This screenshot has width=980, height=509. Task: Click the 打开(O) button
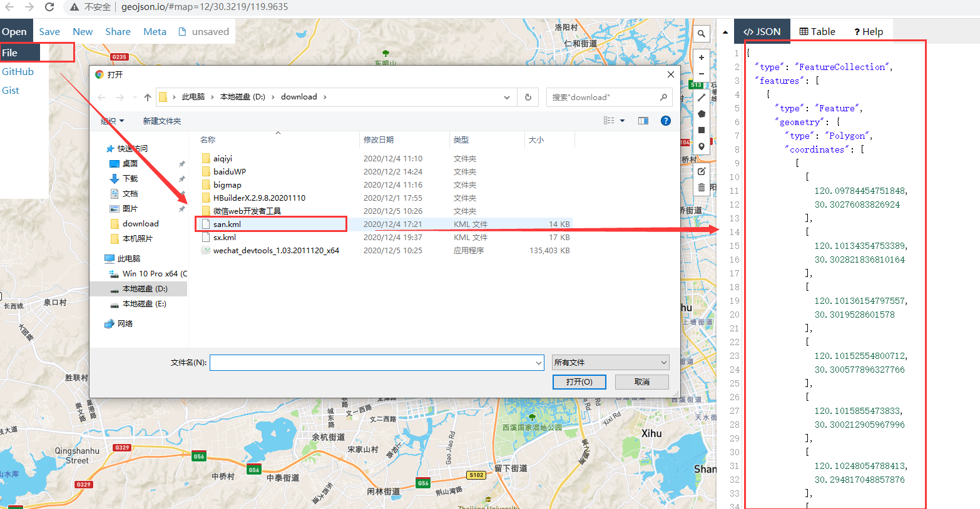pos(579,381)
